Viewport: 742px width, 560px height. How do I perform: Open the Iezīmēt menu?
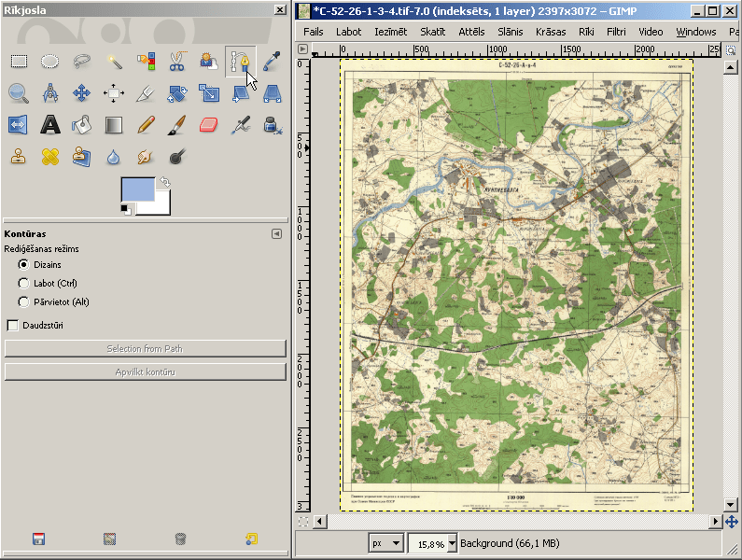(x=391, y=32)
